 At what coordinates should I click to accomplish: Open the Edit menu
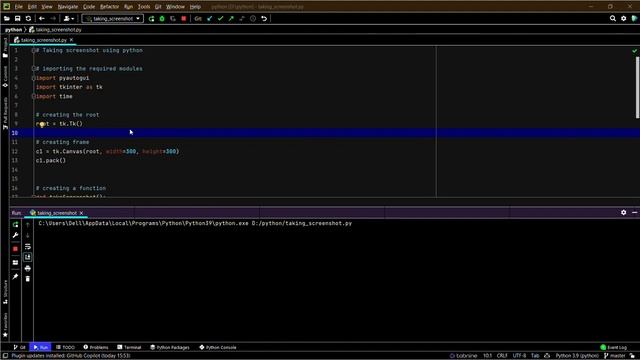[32, 7]
